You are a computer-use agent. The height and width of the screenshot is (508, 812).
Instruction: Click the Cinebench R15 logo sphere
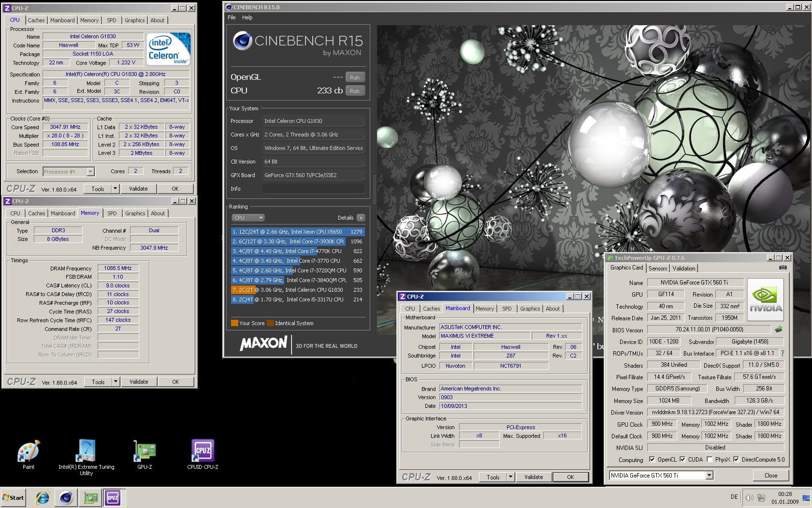pos(242,41)
